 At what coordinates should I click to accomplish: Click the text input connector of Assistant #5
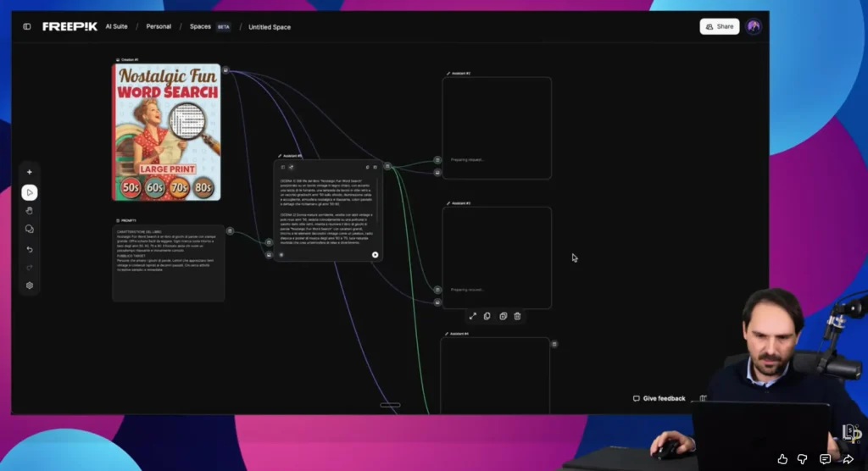click(269, 242)
